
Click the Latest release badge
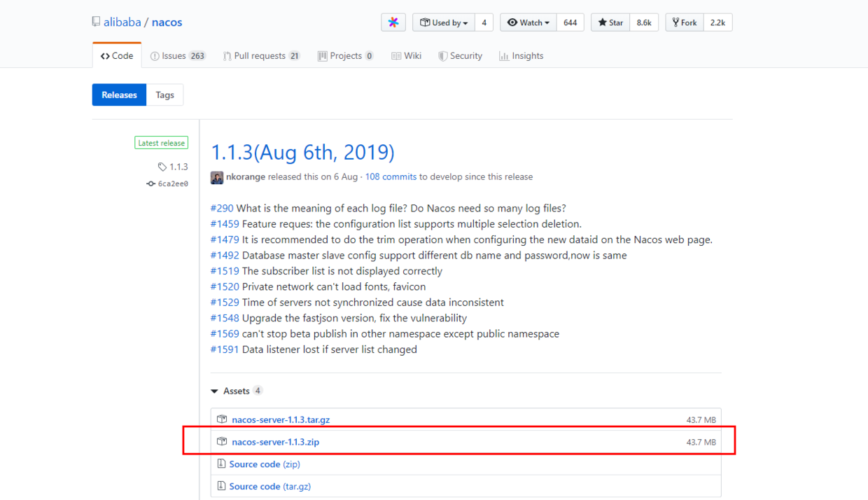coord(161,143)
